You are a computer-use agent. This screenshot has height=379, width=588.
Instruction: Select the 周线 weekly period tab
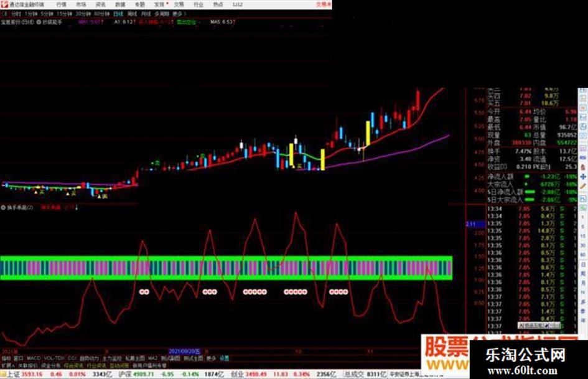point(132,14)
